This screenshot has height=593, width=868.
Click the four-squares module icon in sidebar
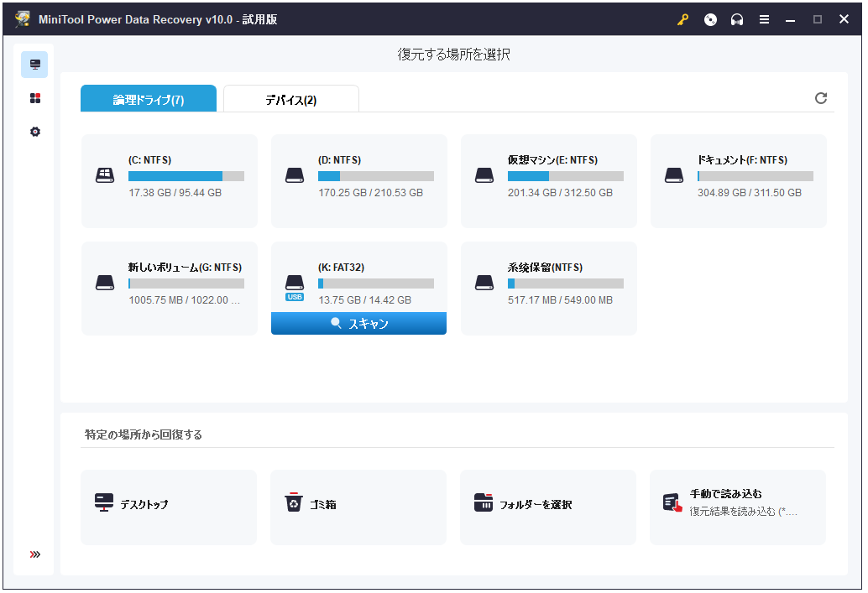coord(34,97)
